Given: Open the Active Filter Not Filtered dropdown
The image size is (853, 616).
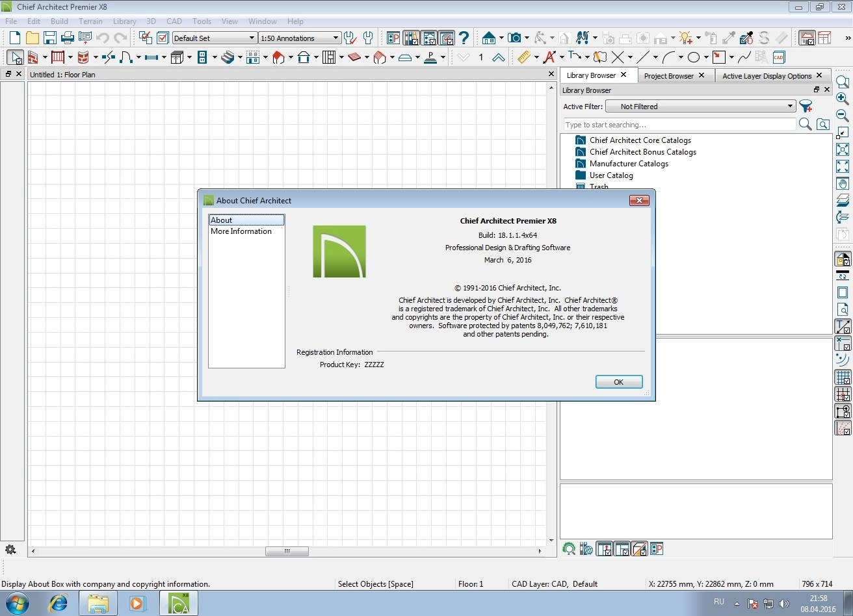Looking at the screenshot, I should pos(700,107).
